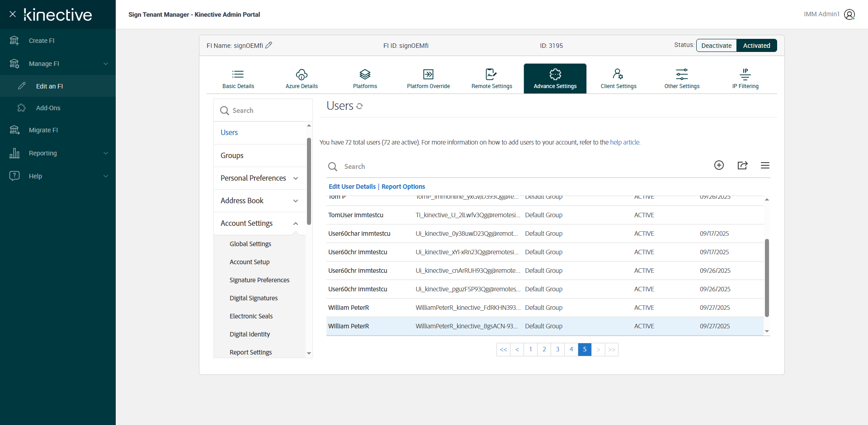Select the Activated status option
This screenshot has width=868, height=425.
click(756, 46)
